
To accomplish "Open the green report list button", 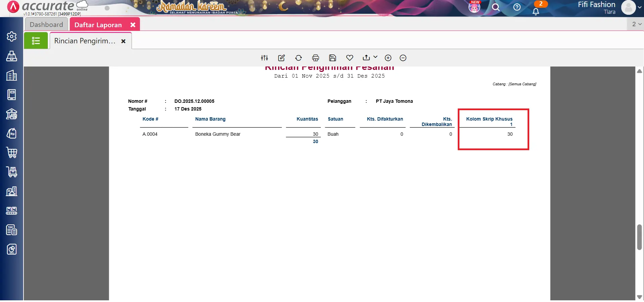I will click(x=36, y=41).
